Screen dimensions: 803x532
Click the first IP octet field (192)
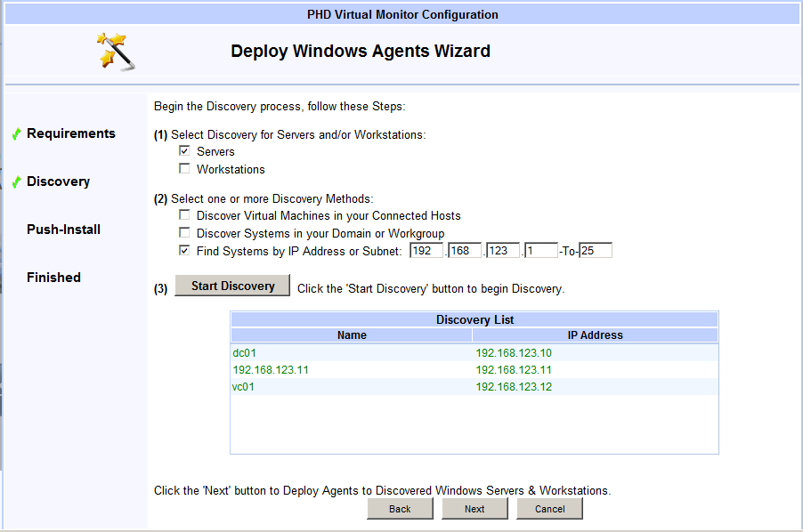pyautogui.click(x=426, y=251)
